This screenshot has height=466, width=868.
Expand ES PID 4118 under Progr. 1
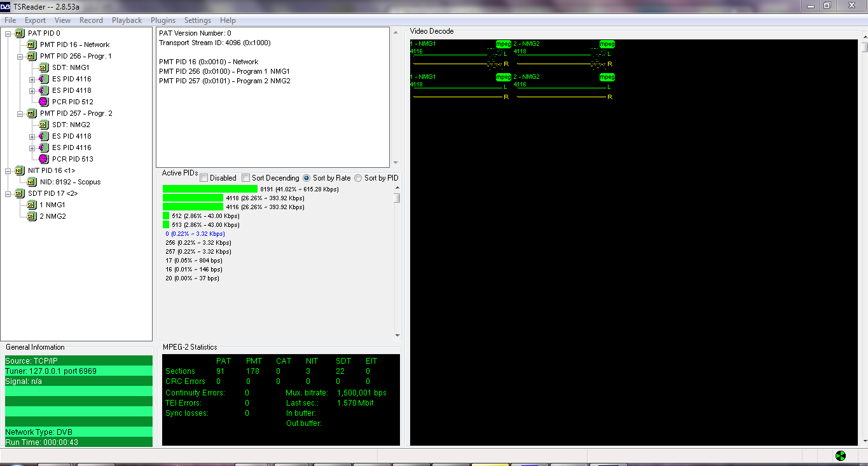pyautogui.click(x=32, y=90)
